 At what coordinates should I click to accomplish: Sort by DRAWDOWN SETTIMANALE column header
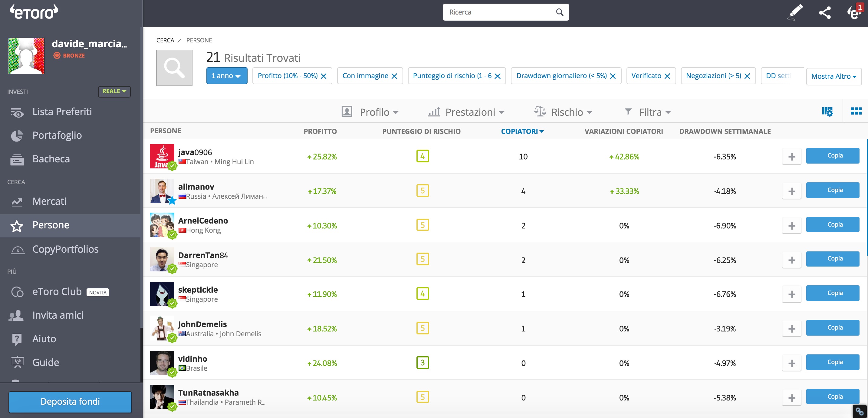point(725,131)
